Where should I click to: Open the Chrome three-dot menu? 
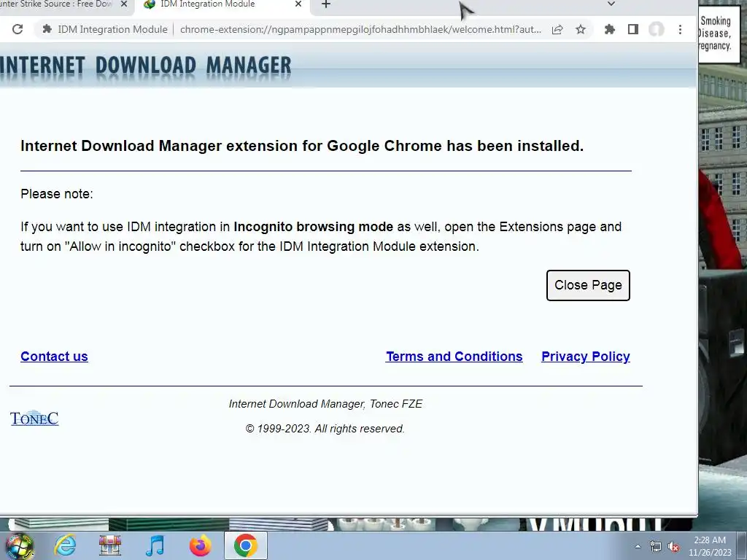[x=680, y=29]
